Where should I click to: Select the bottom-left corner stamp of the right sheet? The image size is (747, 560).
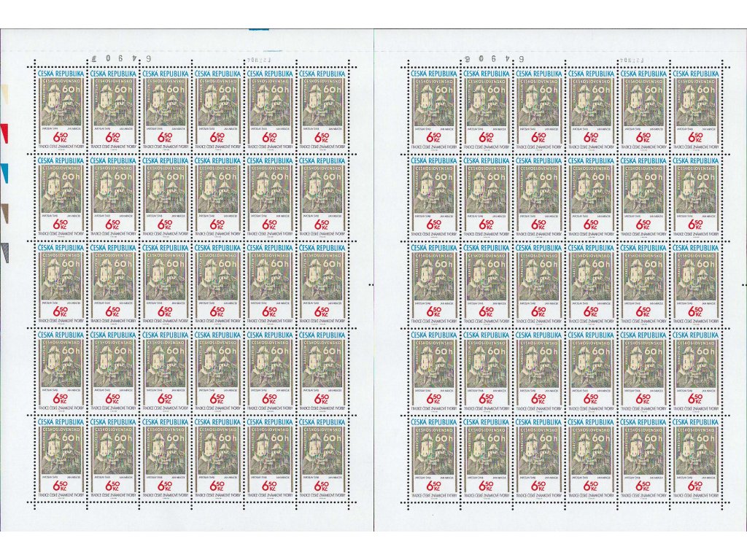(433, 458)
